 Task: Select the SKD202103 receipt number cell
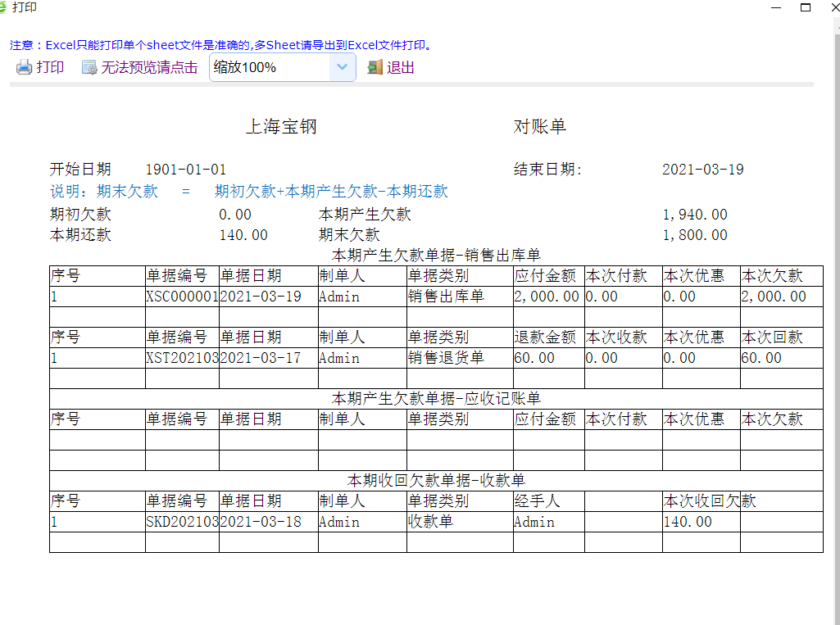[182, 522]
